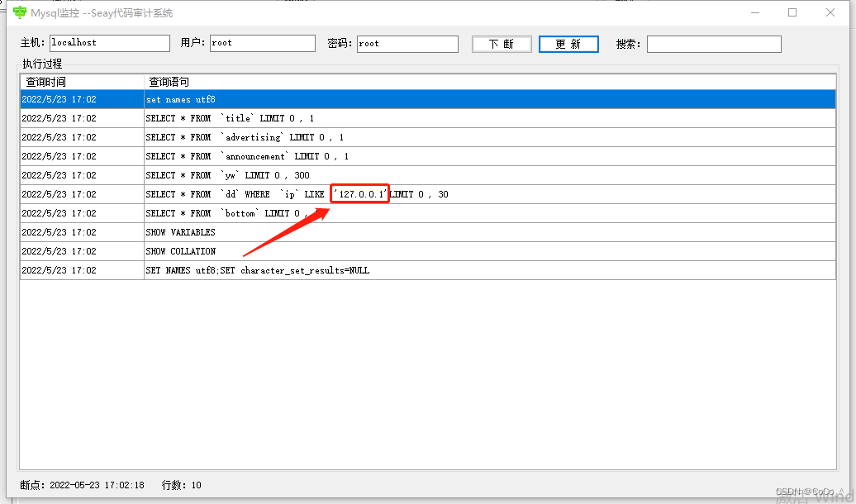Select the SHOW COLLATION row
856x504 pixels.
(428, 251)
